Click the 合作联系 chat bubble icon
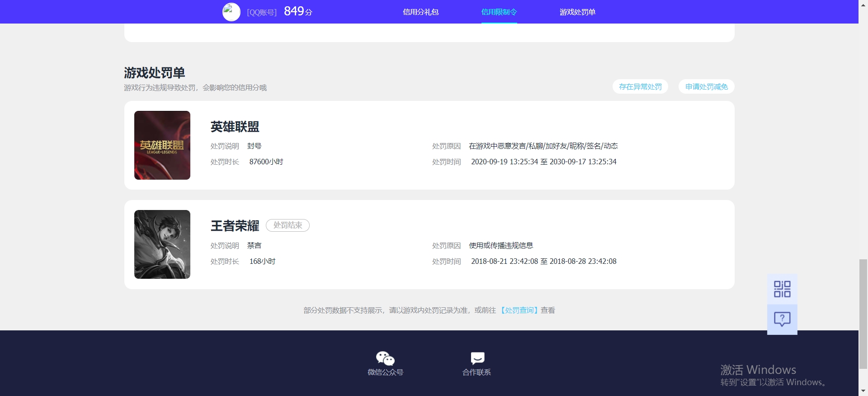The width and height of the screenshot is (868, 396). click(x=477, y=358)
